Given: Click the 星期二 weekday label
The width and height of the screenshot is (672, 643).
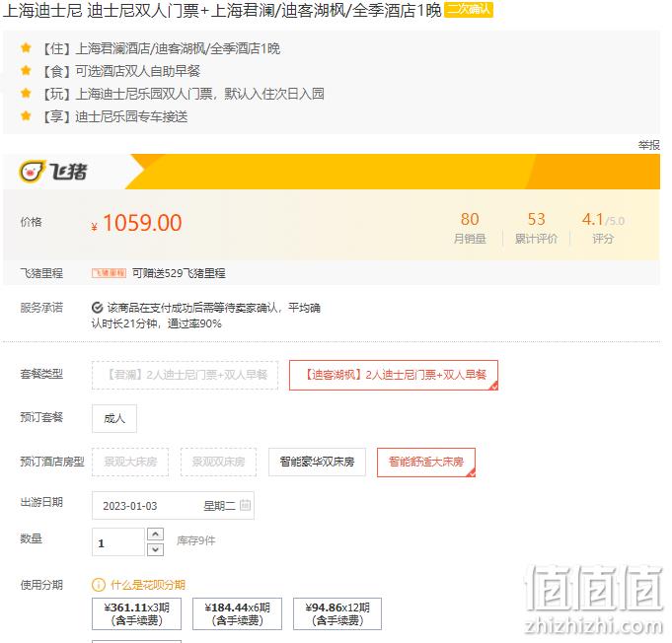Looking at the screenshot, I should [219, 506].
